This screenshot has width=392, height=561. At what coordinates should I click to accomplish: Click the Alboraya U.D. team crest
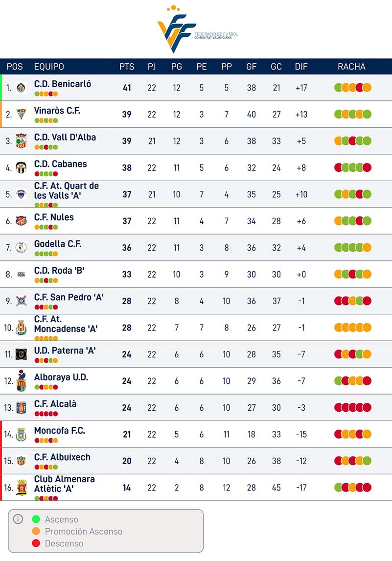click(x=21, y=381)
